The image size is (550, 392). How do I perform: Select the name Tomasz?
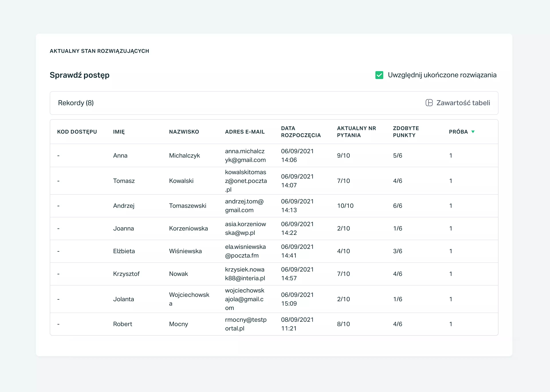point(124,181)
